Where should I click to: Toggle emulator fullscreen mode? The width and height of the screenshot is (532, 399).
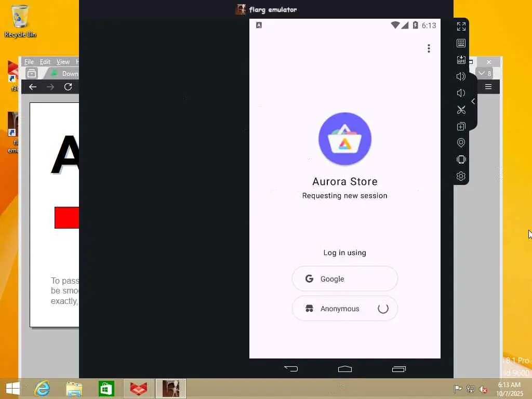coord(461,26)
